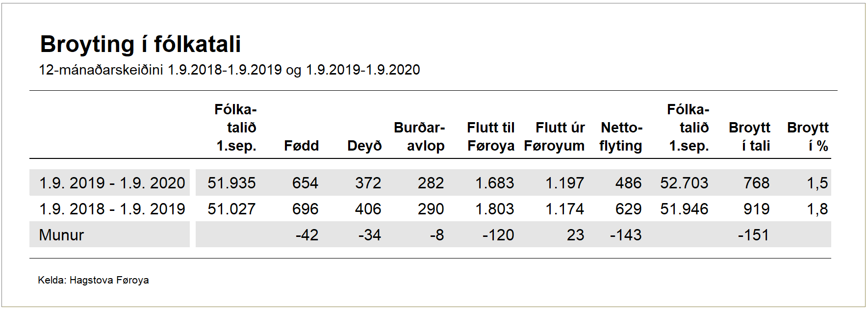
Task: Select the '1.9. 2019 - 1.9. 2020' row label
Action: coord(112,183)
